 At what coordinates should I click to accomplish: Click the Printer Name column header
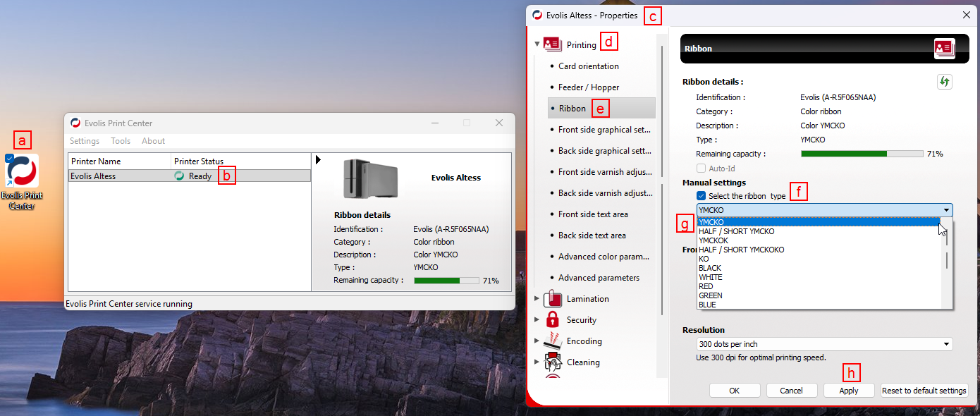[120, 161]
